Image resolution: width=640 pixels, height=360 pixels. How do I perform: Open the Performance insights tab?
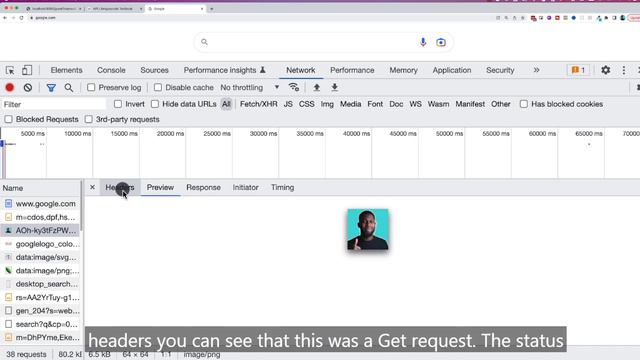click(224, 70)
